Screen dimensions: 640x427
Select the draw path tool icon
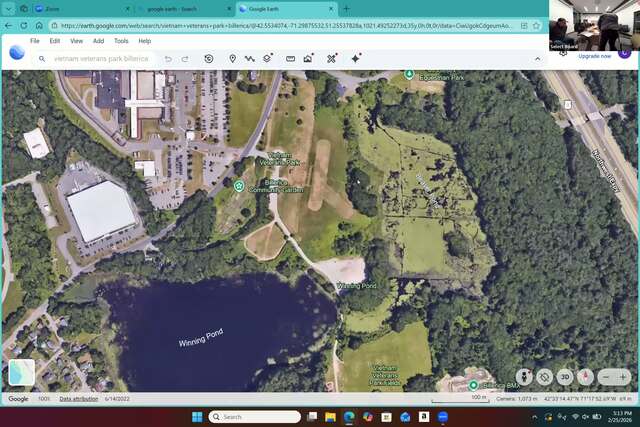pyautogui.click(x=249, y=59)
